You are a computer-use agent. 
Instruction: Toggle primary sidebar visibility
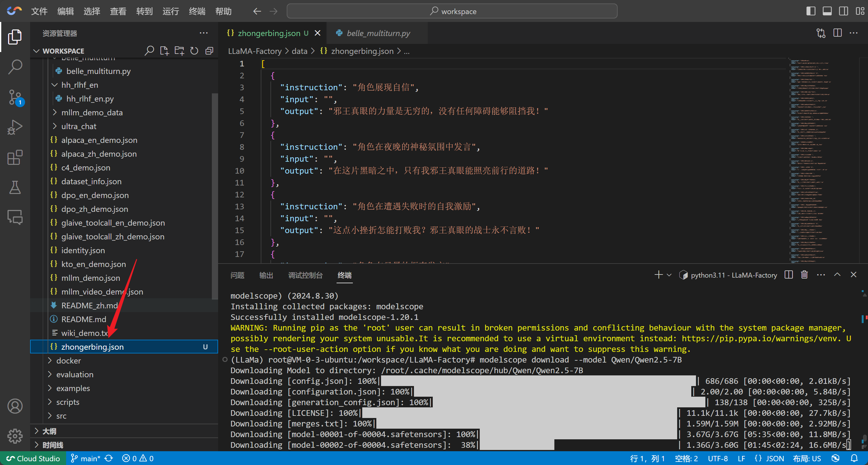(811, 11)
